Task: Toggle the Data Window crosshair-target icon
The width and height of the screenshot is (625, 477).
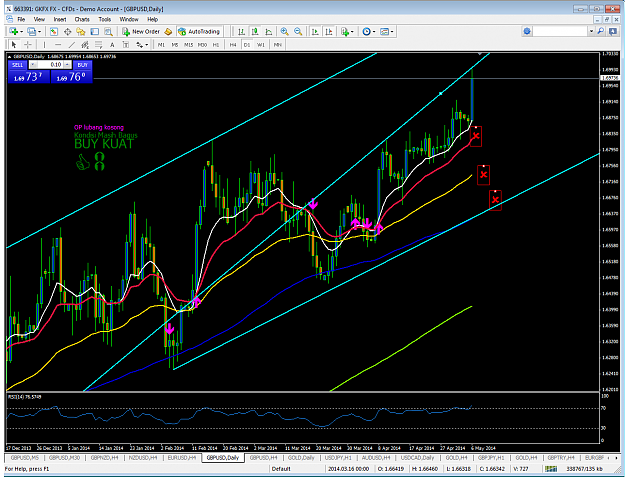Action: coord(67,31)
